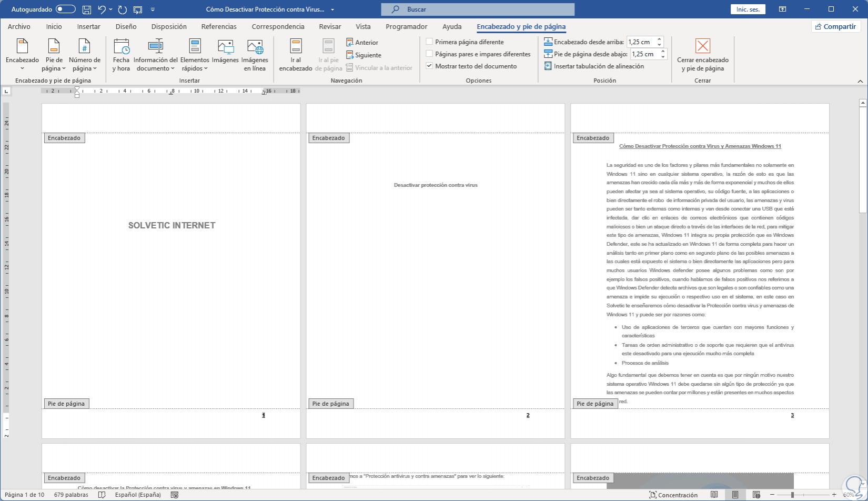Open the Revisar tab

click(330, 26)
